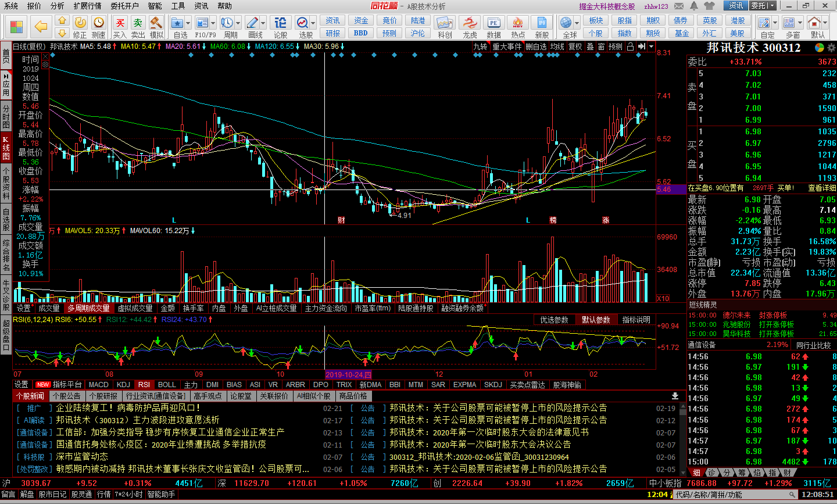Open the 模拟 gavel trading icon
The width and height of the screenshot is (837, 504).
coord(156,22)
